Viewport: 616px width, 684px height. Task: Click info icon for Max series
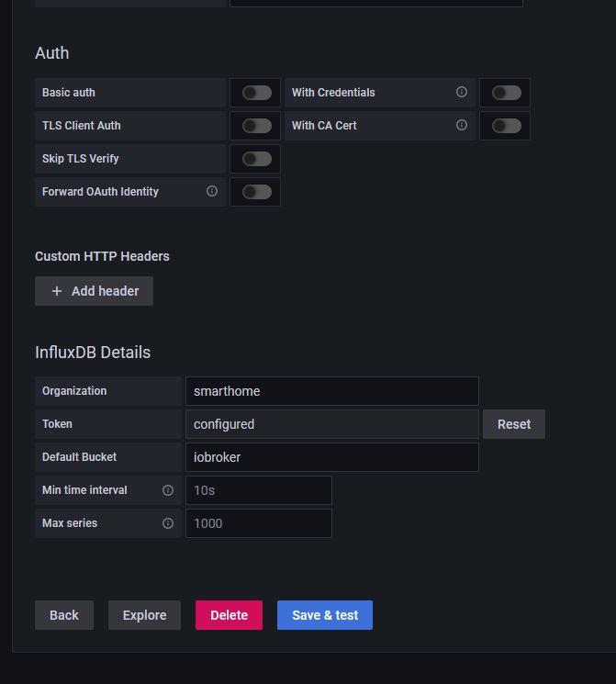[168, 523]
